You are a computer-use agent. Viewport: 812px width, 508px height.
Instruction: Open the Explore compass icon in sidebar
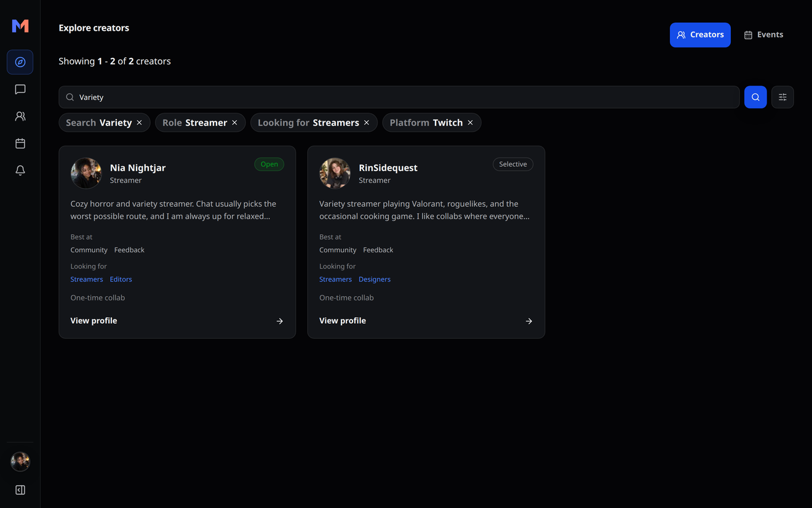click(20, 62)
